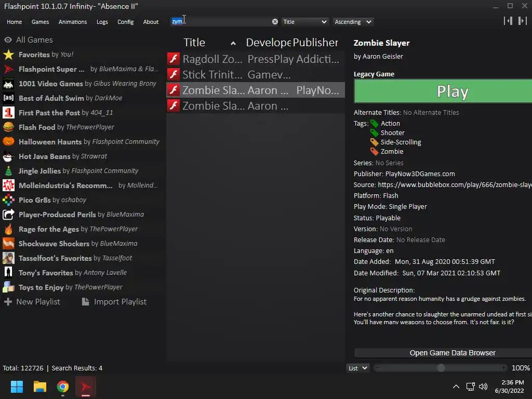This screenshot has width=532, height=399.
Task: Click the Tasselfoot's Favorites avatar icon
Action: (8, 258)
